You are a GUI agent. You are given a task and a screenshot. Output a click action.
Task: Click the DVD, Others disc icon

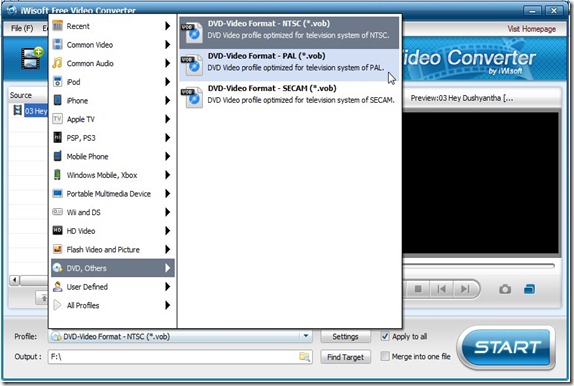tap(57, 268)
